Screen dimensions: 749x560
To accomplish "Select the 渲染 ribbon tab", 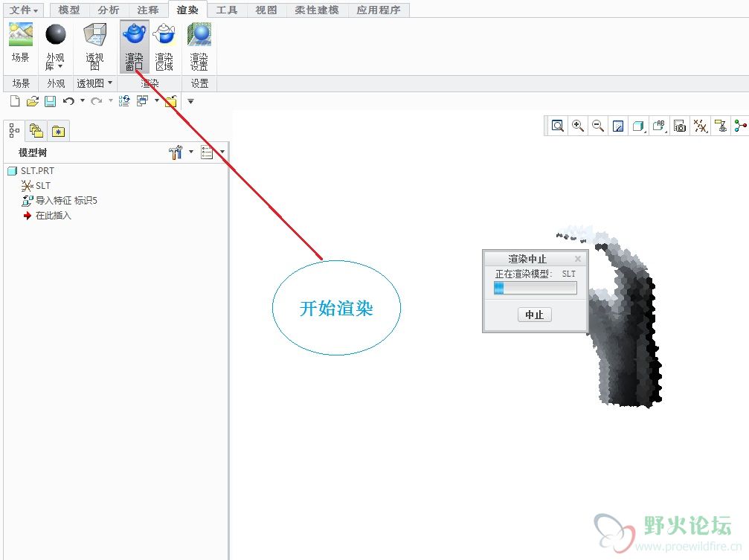I will pyautogui.click(x=187, y=10).
